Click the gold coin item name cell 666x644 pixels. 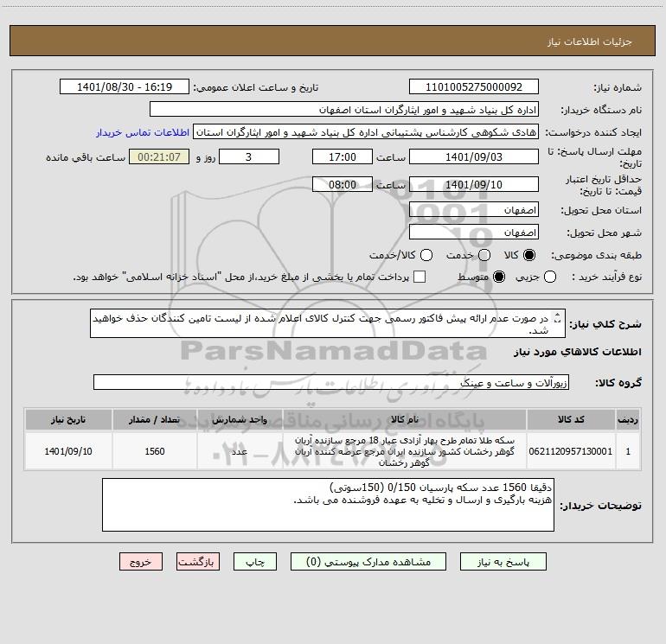[x=405, y=451]
